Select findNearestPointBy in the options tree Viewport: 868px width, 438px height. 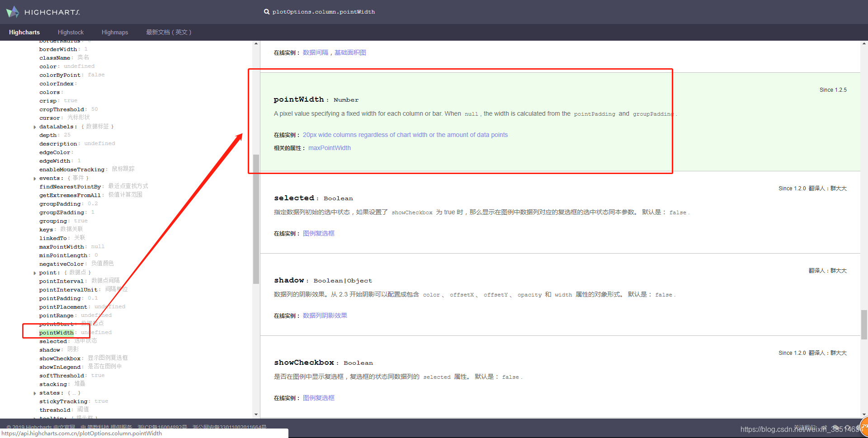click(x=70, y=187)
